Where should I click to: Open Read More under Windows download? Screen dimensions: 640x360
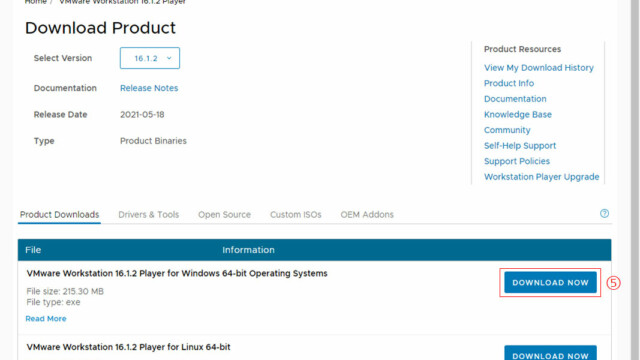click(x=46, y=319)
